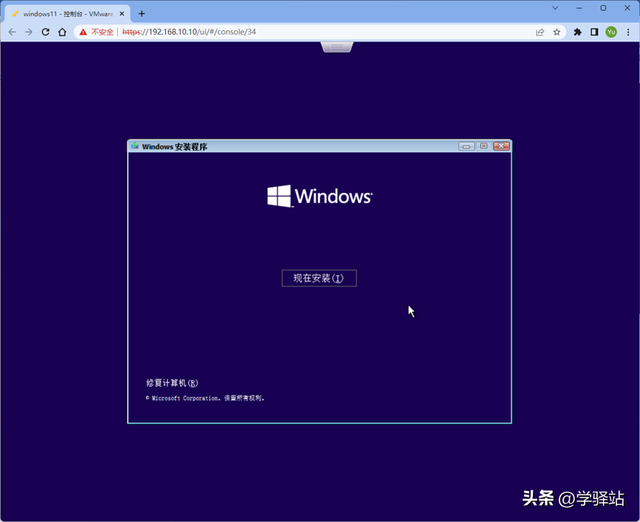
Task: Open the extensions puzzle icon
Action: 578,32
